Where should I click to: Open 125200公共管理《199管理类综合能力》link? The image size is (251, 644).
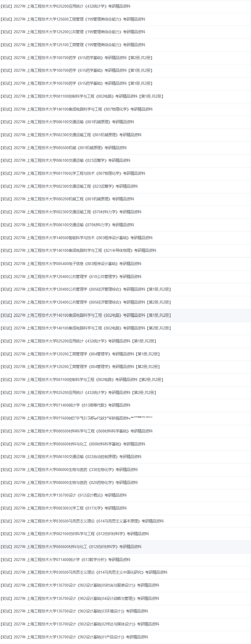pos(73,32)
